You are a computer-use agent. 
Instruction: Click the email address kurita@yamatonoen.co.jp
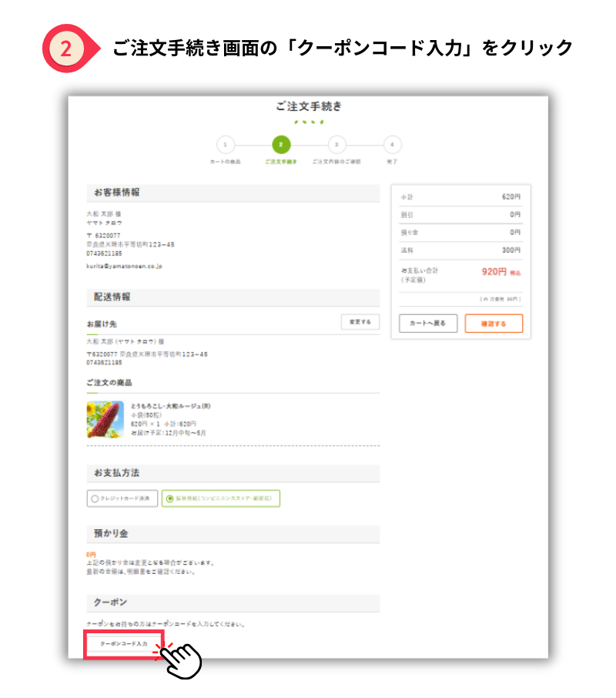click(x=124, y=266)
